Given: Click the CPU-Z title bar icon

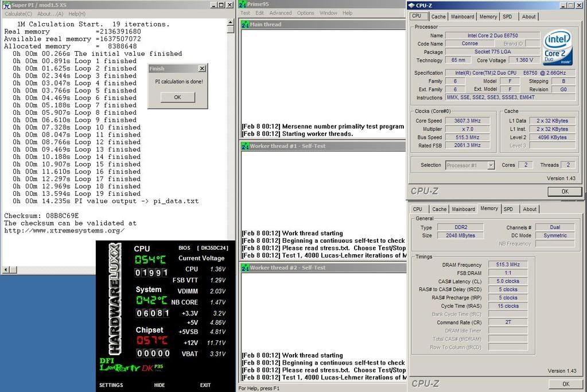Looking at the screenshot, I should 411,5.
